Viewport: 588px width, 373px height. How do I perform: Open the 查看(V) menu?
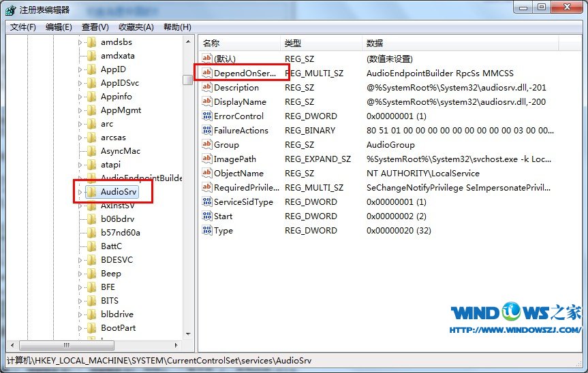(95, 27)
